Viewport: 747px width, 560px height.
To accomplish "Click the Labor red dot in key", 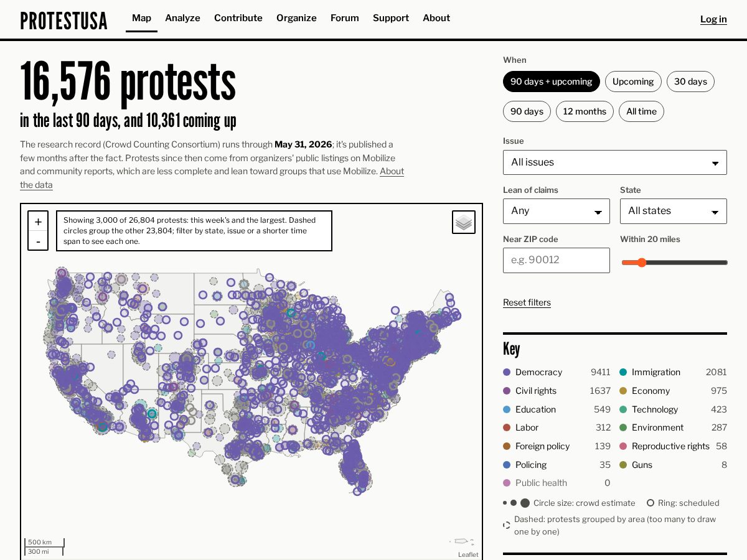I will tap(507, 427).
